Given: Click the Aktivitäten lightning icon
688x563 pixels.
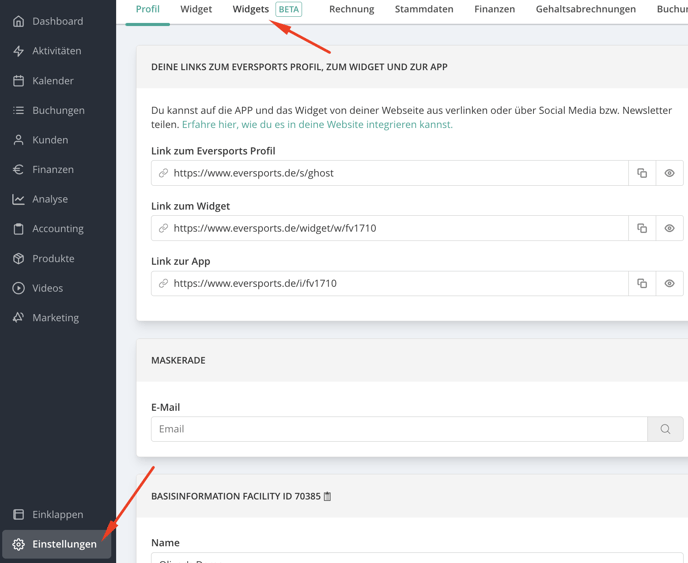Looking at the screenshot, I should point(18,51).
